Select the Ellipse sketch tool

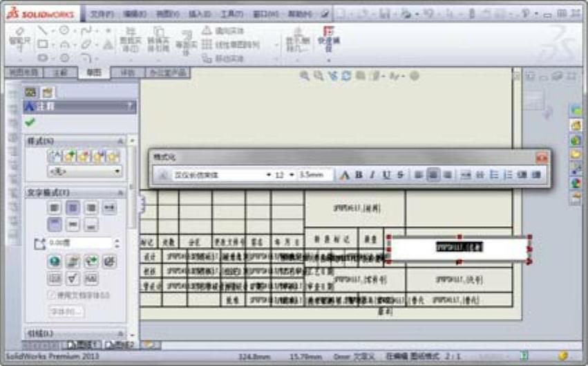tap(86, 44)
